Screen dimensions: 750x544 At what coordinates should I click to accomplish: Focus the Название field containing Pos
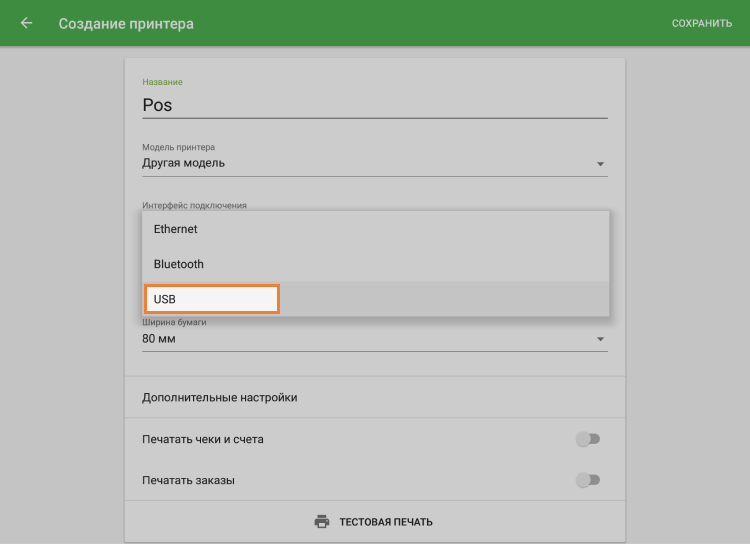click(x=374, y=105)
